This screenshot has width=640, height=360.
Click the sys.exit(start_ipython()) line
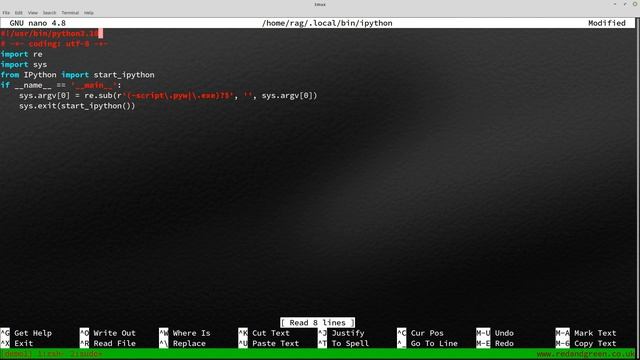(77, 106)
